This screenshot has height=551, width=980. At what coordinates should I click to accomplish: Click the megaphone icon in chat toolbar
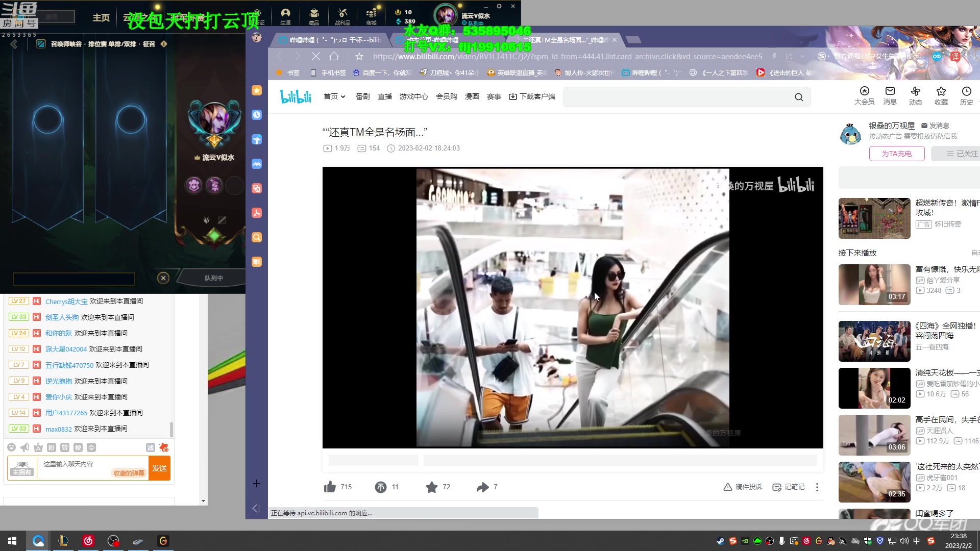coord(25,447)
